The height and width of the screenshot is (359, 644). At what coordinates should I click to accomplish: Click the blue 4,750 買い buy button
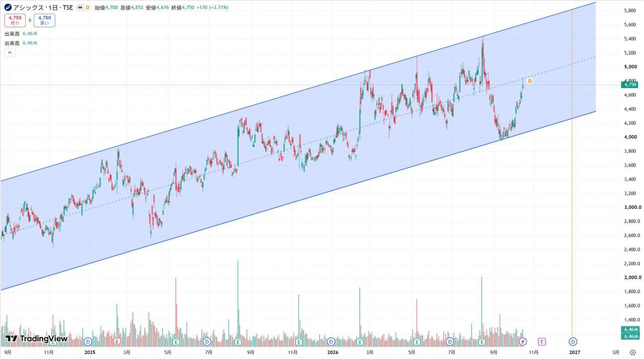tap(45, 20)
